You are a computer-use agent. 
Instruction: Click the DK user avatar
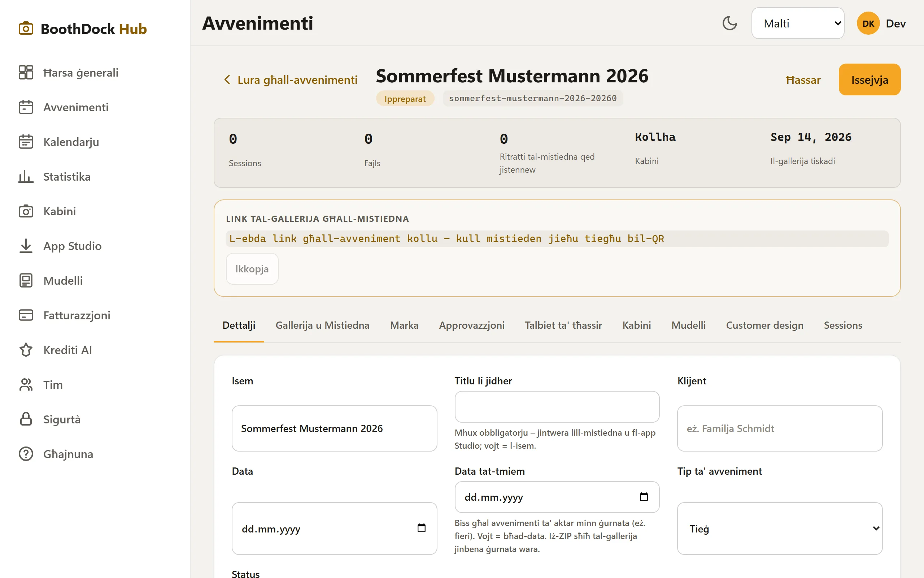coord(868,23)
